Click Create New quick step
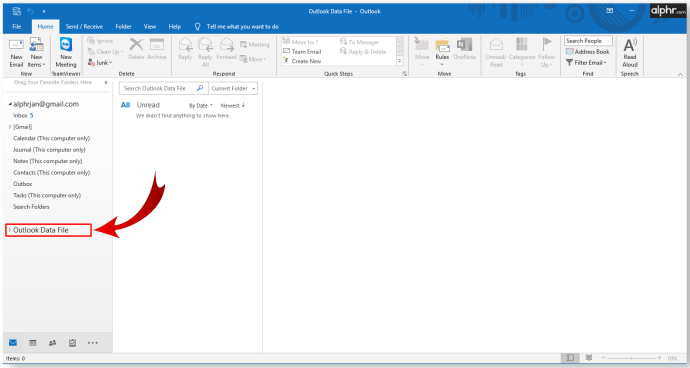Image resolution: width=690 pixels, height=368 pixels. (x=302, y=61)
